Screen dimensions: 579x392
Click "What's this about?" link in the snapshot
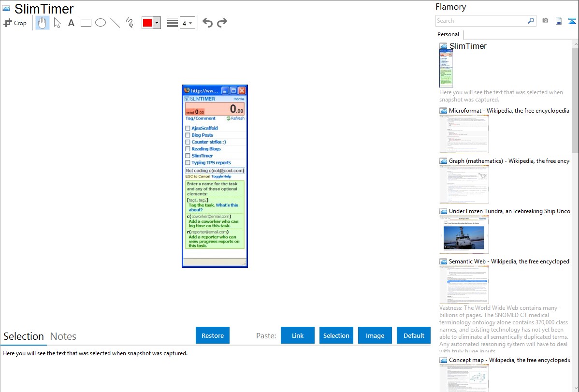click(213, 207)
